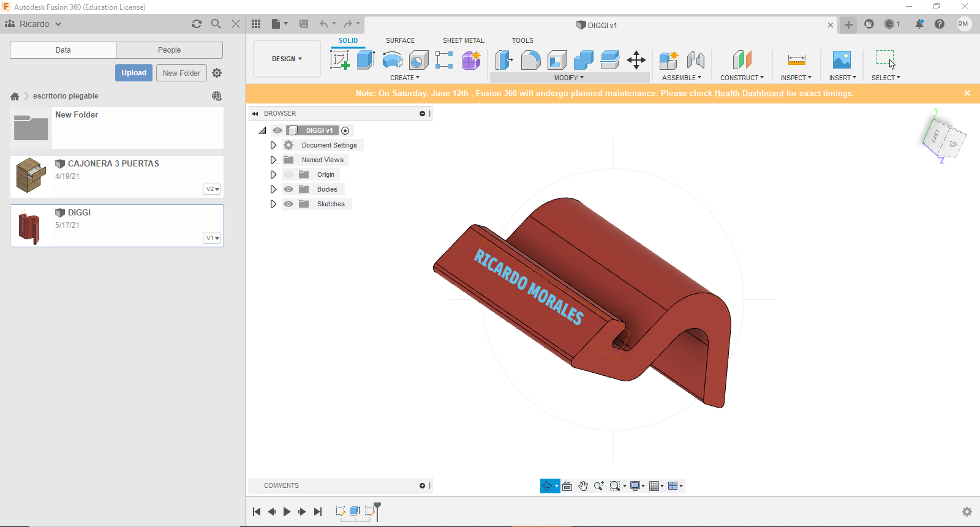Click the Upload button
Image resolution: width=980 pixels, height=527 pixels.
(x=134, y=73)
